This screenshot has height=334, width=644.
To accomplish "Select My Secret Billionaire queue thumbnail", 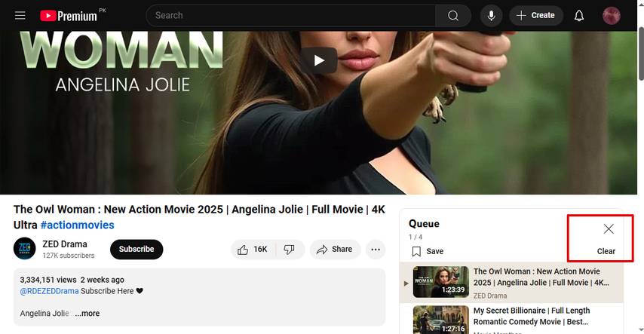I will point(440,320).
